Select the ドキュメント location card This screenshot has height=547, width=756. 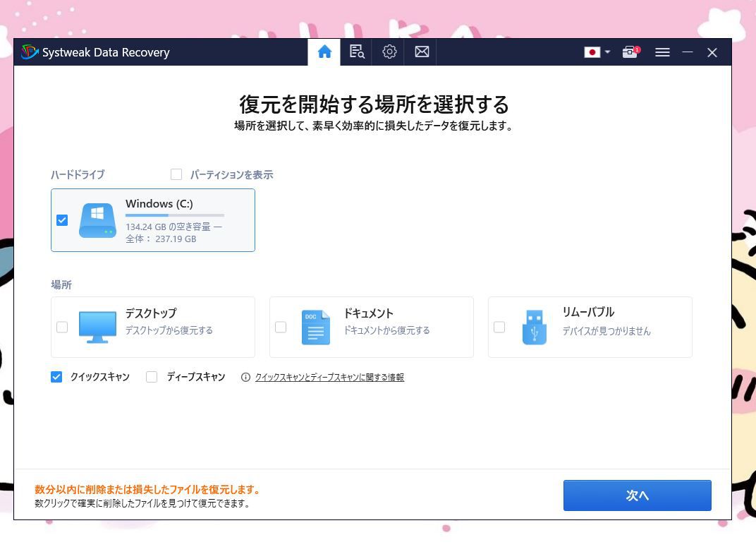[371, 327]
